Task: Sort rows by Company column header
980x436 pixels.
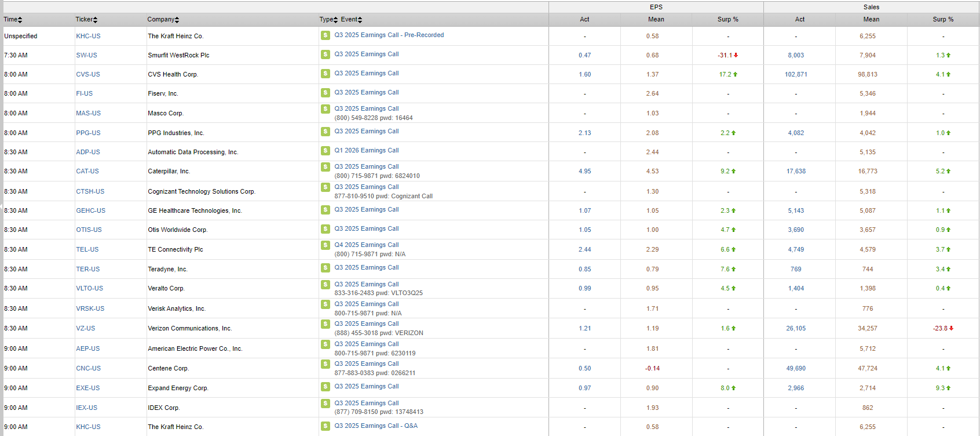Action: tap(163, 20)
